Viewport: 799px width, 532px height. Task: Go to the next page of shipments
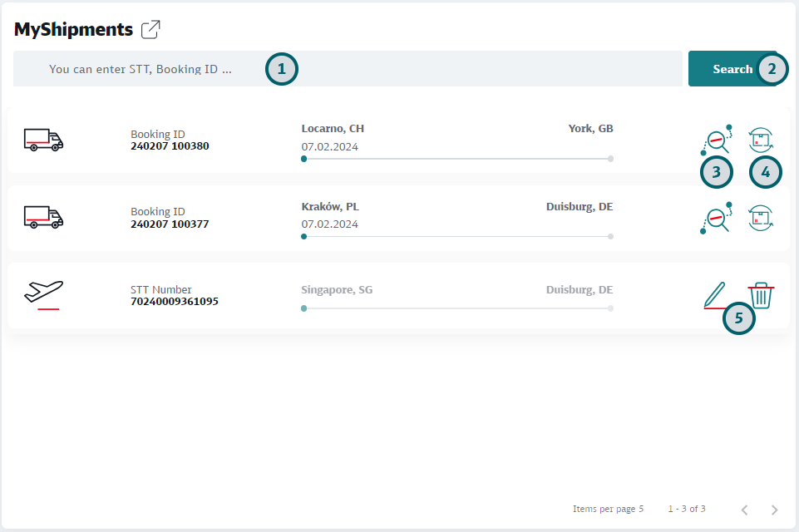click(774, 510)
